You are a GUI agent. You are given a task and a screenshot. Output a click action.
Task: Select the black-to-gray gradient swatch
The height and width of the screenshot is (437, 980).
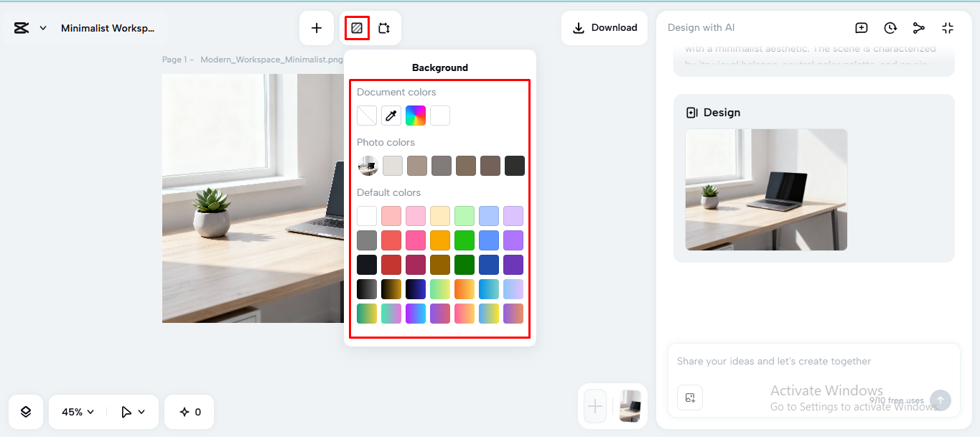367,289
